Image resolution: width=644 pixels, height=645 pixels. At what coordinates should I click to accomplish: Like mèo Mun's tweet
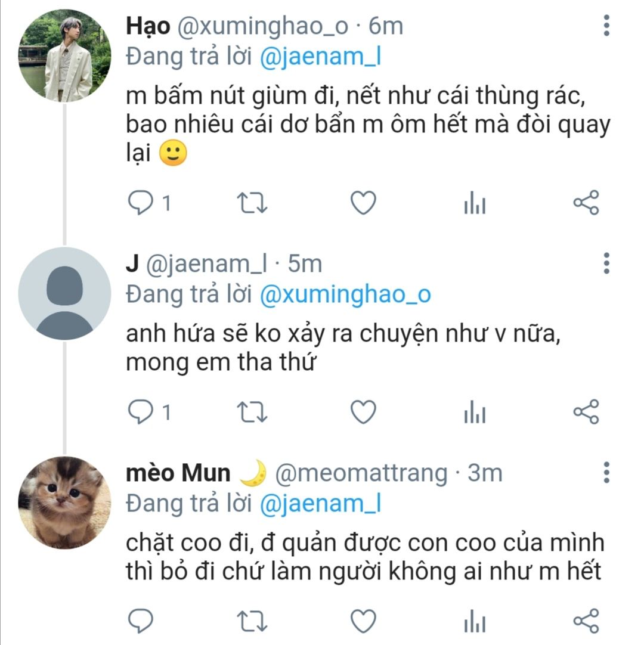[363, 621]
